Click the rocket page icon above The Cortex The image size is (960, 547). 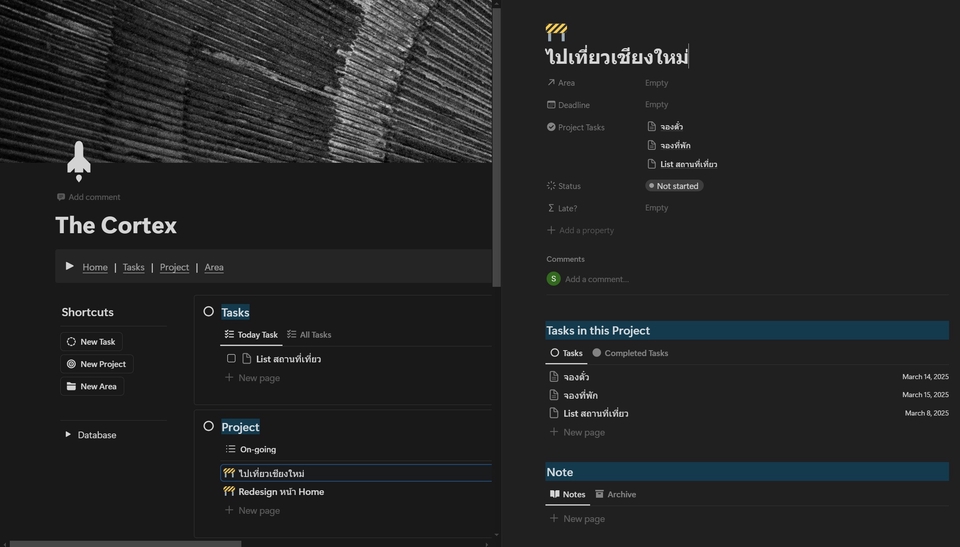click(x=78, y=161)
